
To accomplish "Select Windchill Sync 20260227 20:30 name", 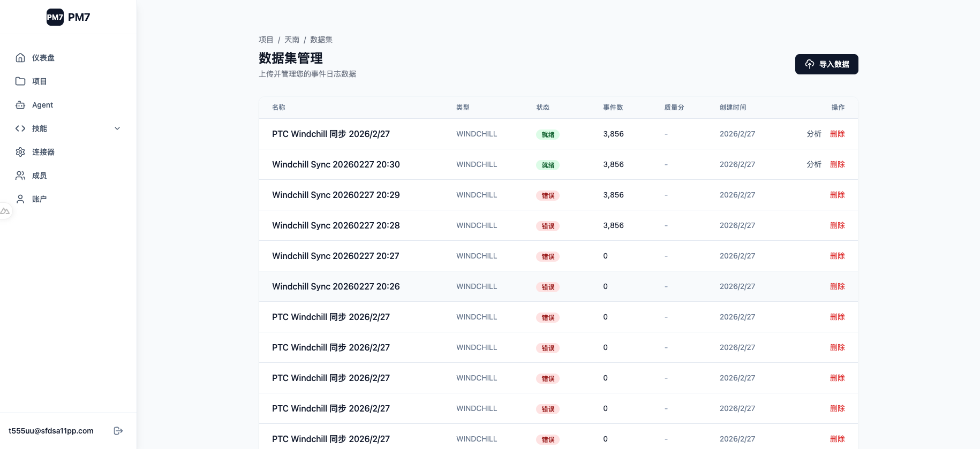I will (336, 164).
